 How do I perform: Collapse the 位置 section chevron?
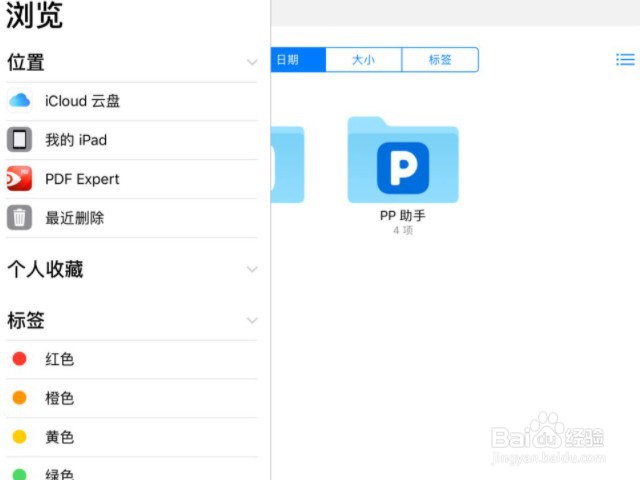pyautogui.click(x=252, y=62)
